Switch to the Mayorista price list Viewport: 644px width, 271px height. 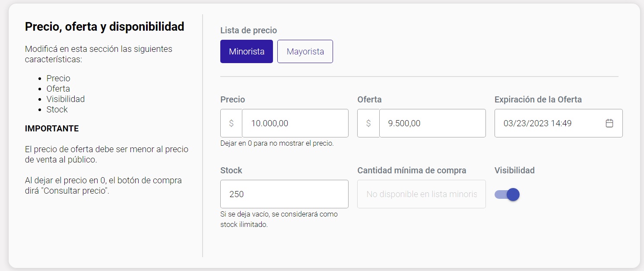click(305, 51)
